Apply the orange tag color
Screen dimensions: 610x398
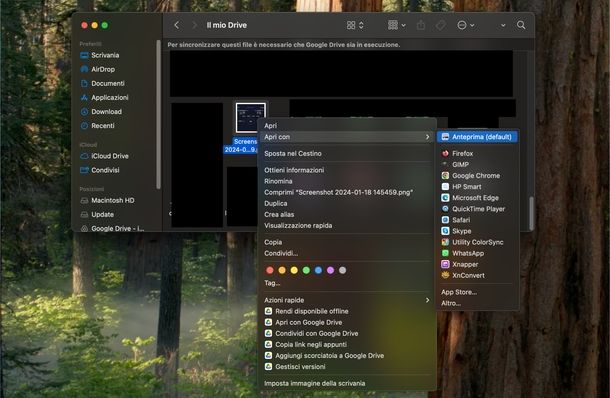coord(282,270)
